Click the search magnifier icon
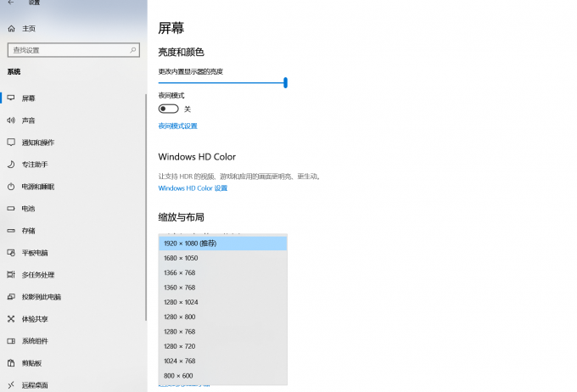 (x=133, y=50)
